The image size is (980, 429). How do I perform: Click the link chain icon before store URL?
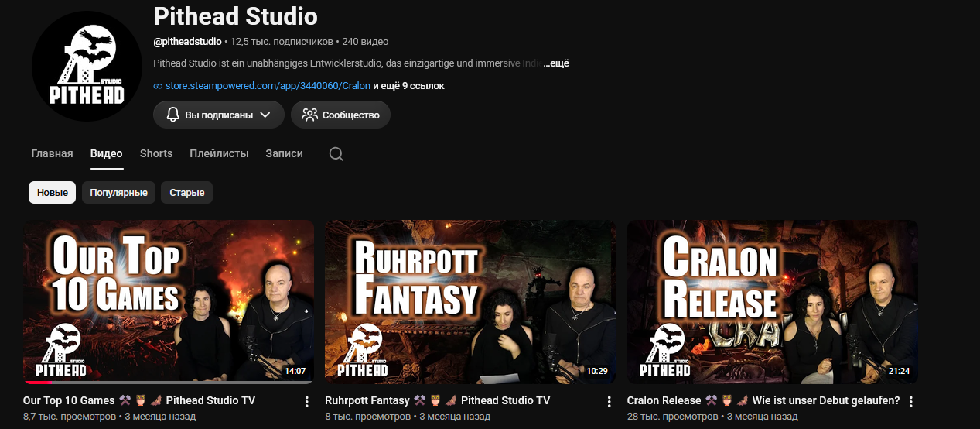coord(158,86)
